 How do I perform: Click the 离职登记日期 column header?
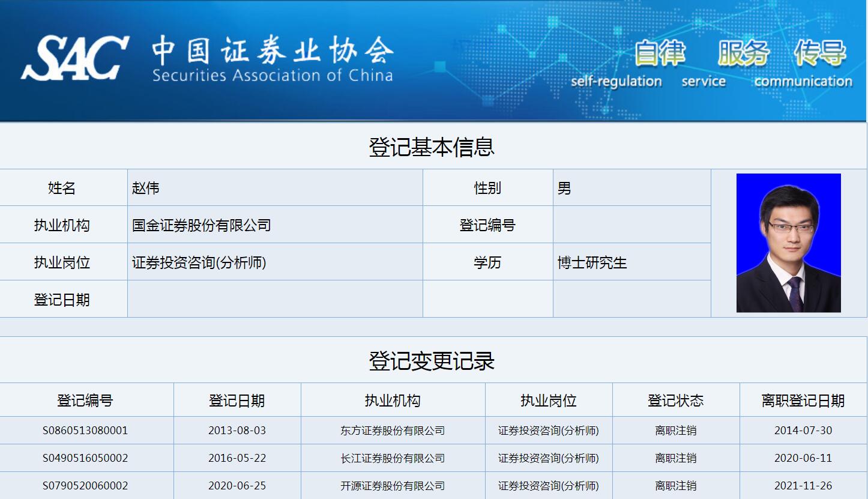click(803, 399)
